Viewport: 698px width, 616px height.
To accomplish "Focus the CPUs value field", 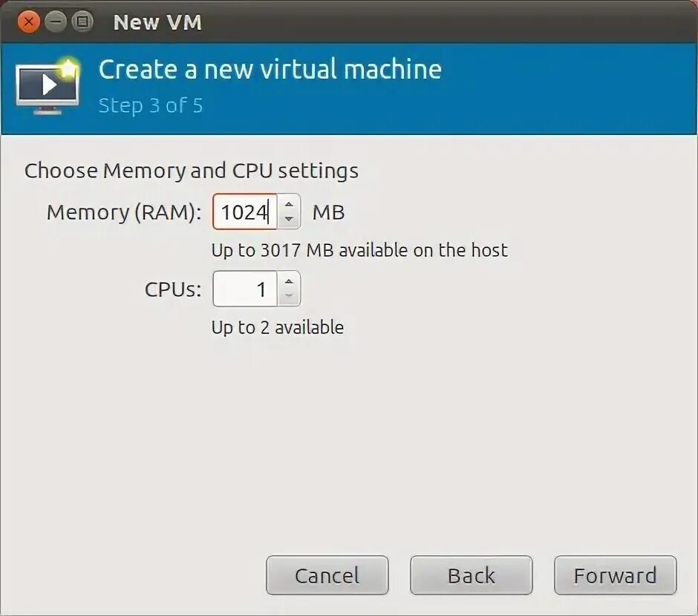I will pos(245,289).
